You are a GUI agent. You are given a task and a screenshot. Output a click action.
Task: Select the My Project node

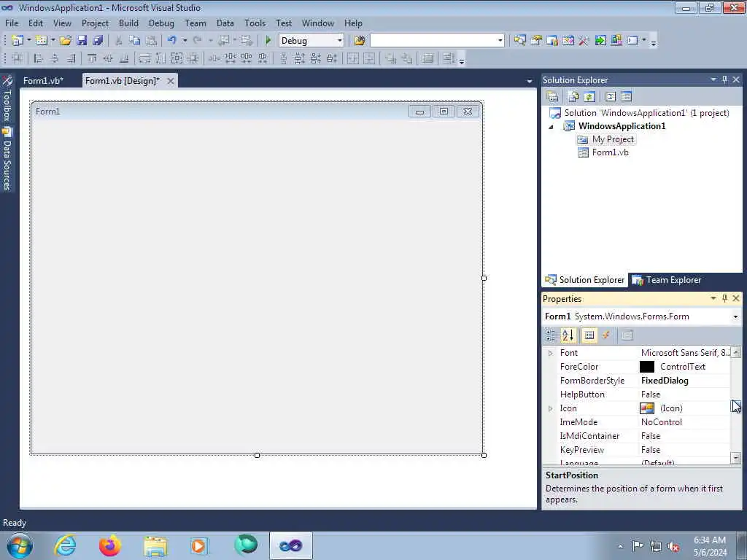pos(613,139)
